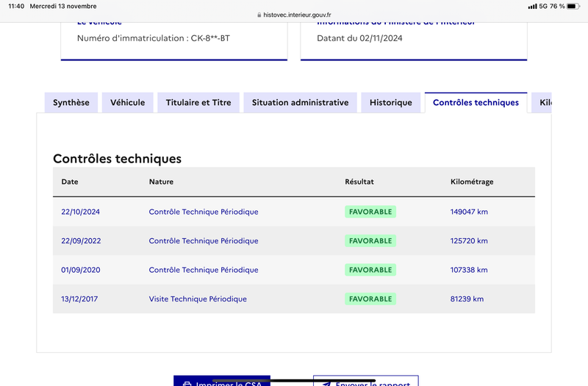This screenshot has height=386, width=588.
Task: Click the FAVORABLE badge for 13/12/2017
Action: [x=370, y=299]
